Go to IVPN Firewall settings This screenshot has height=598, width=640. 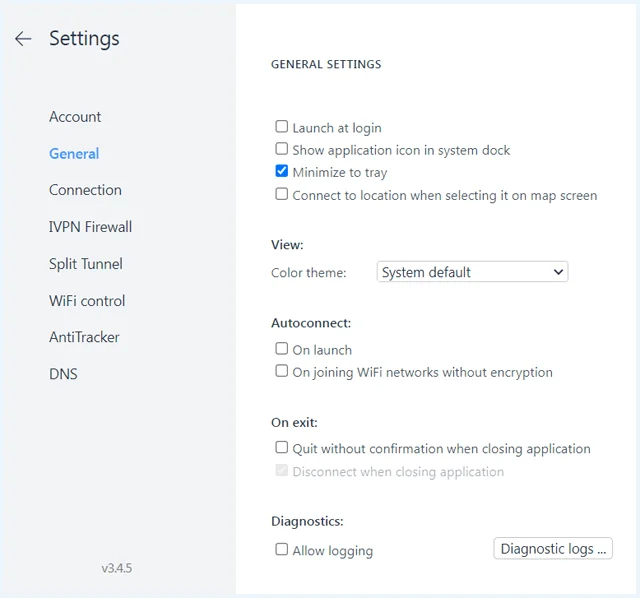[90, 227]
